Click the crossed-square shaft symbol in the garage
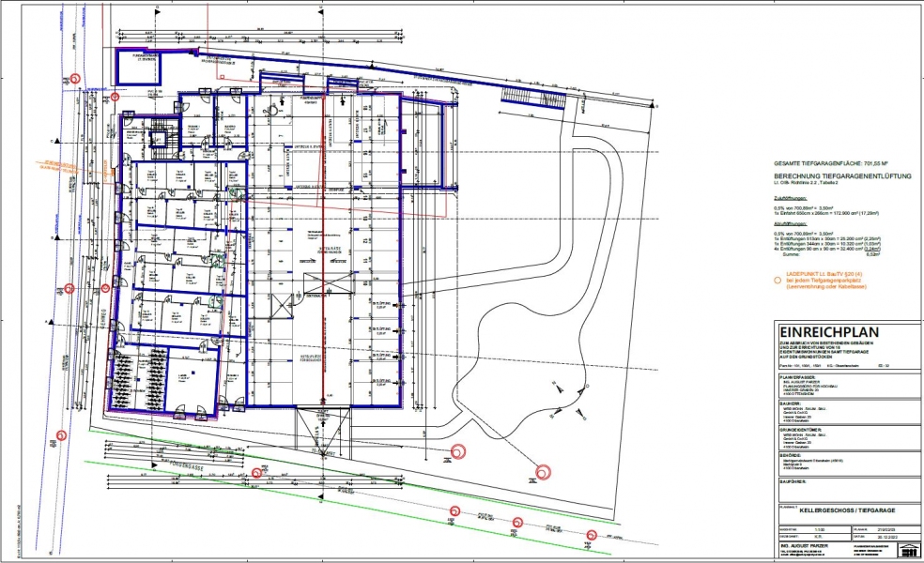 tap(285, 306)
